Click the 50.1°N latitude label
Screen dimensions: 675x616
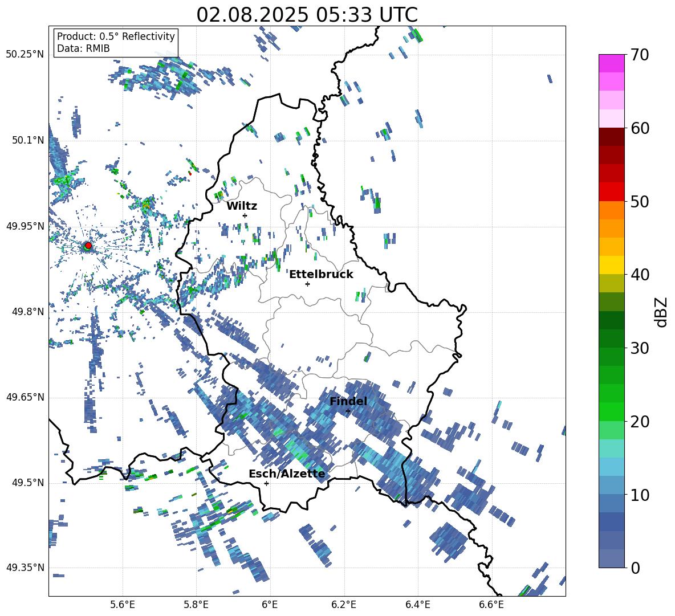pyautogui.click(x=27, y=140)
